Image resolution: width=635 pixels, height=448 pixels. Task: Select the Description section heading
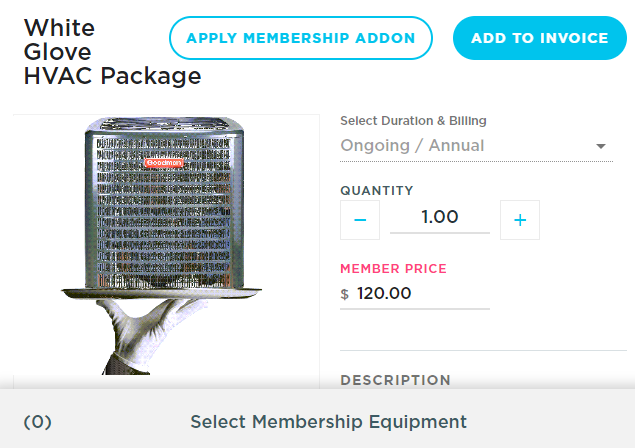(395, 380)
